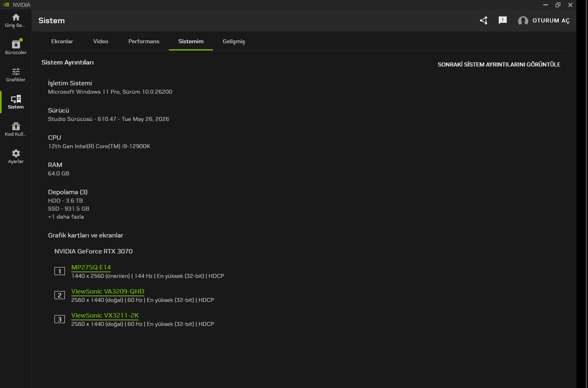Click SONRAKİ SİSTEM AYRINTILARINI GÖRÜNTÜLE
The width and height of the screenshot is (588, 388).
499,64
